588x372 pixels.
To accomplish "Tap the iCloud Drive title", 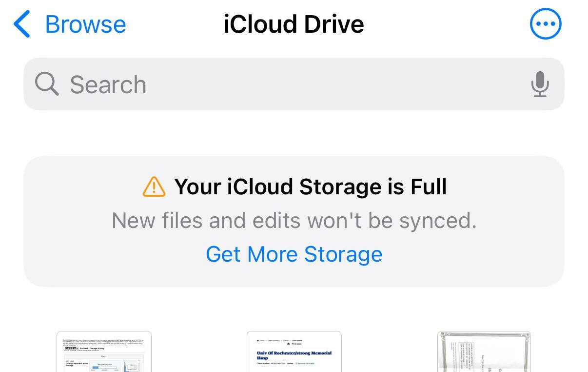I will point(294,24).
